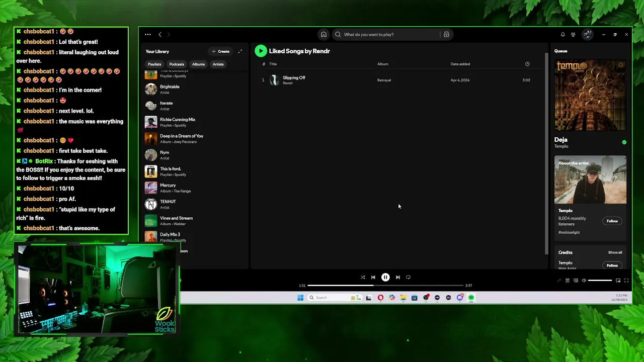644x362 pixels.
Task: Follow Templo in artist card
Action: [x=612, y=221]
